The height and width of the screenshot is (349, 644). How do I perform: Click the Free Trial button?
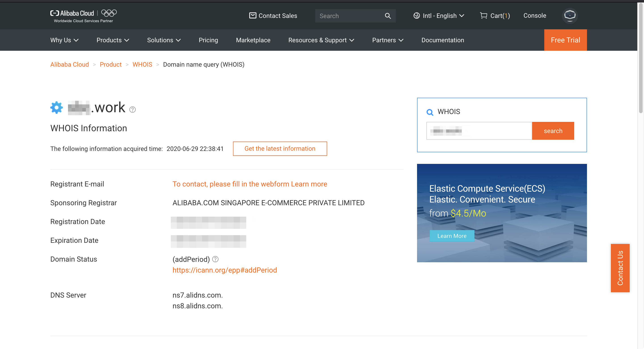[x=565, y=40]
